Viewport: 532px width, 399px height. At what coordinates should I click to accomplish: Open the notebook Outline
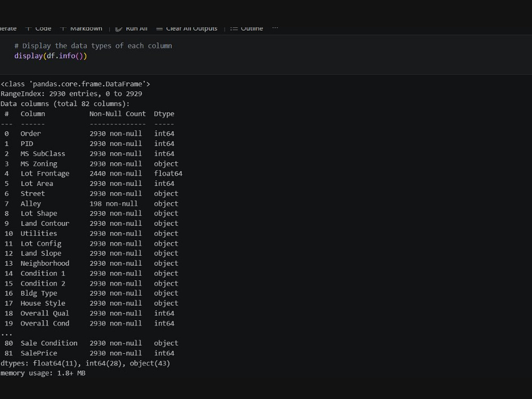click(247, 29)
